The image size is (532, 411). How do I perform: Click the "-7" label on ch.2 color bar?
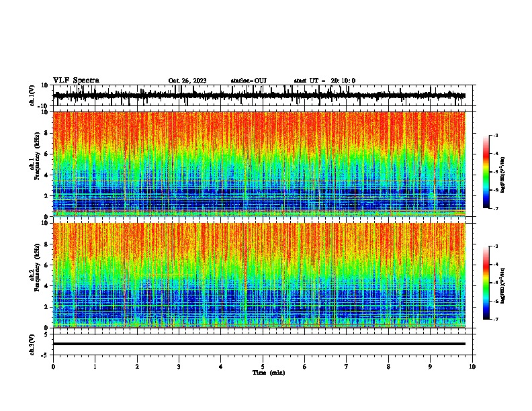point(495,319)
